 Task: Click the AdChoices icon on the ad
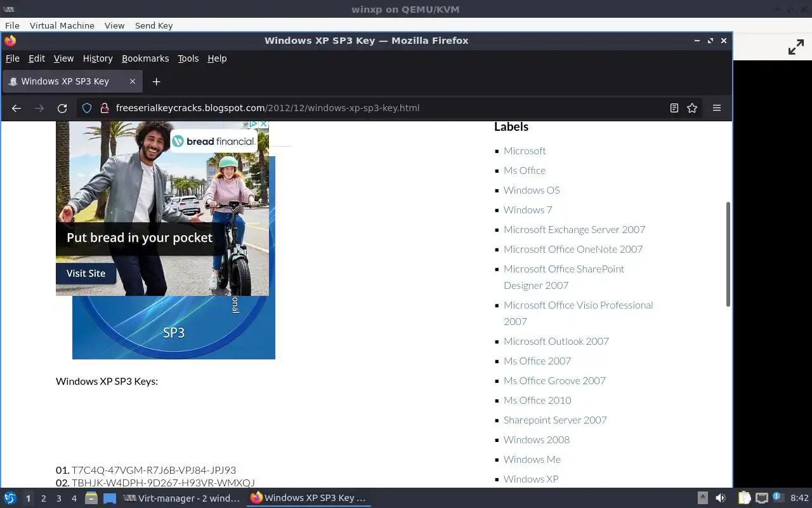tap(252, 124)
